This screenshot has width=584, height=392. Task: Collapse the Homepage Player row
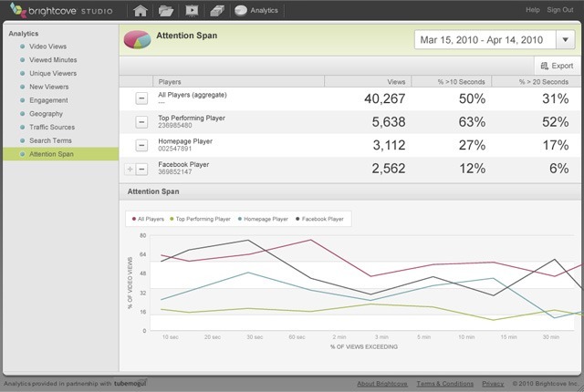(x=141, y=145)
